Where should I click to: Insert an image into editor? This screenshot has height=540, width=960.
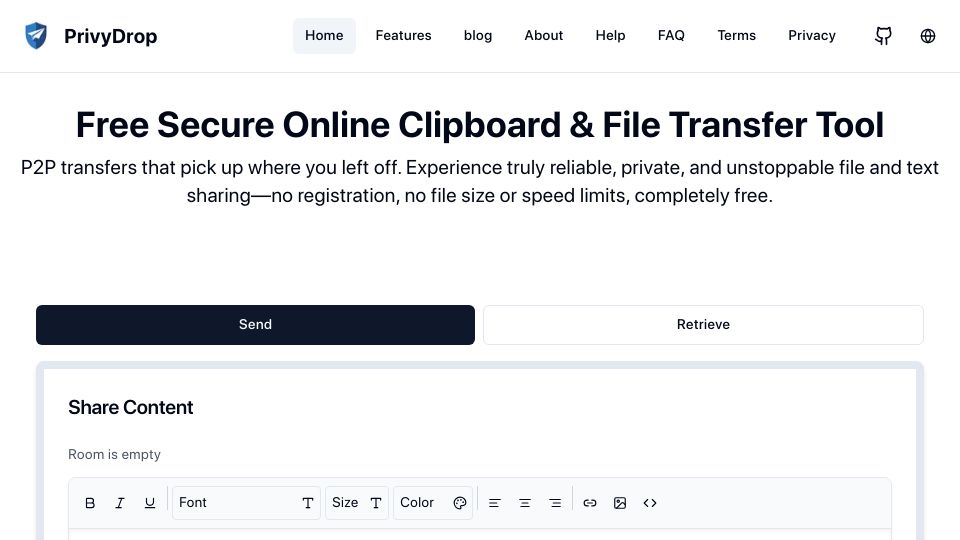coord(620,503)
